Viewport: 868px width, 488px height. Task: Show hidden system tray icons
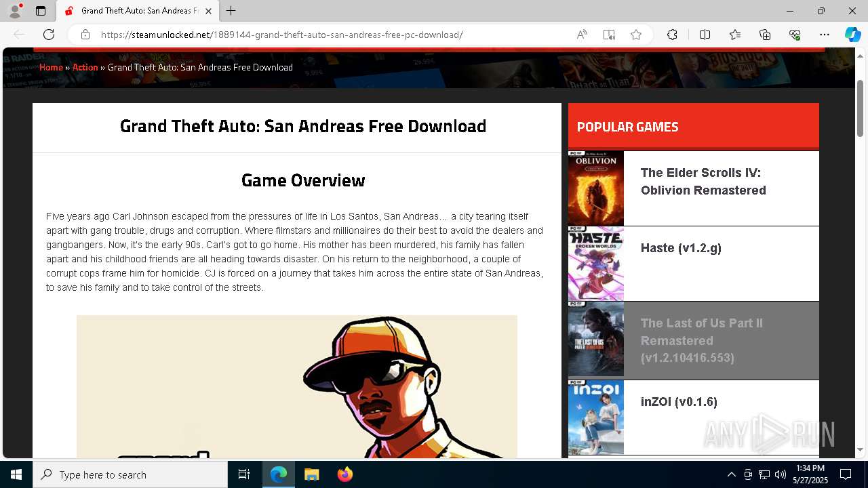click(731, 474)
